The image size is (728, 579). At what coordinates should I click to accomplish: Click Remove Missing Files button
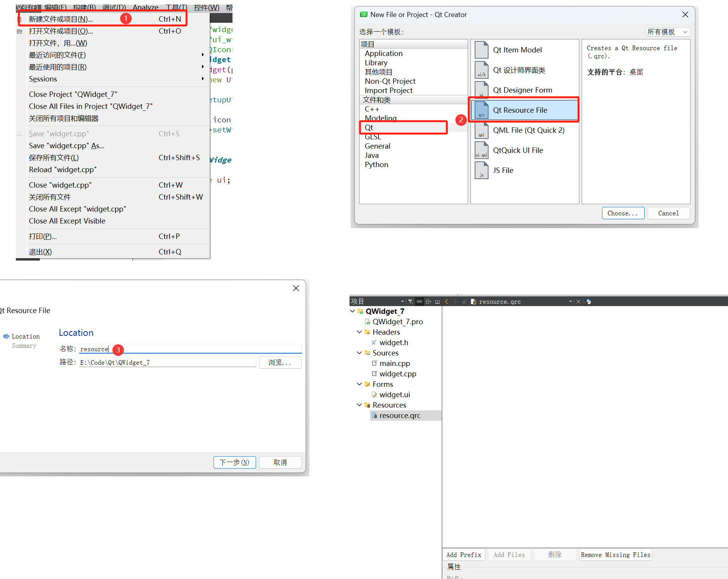(615, 555)
